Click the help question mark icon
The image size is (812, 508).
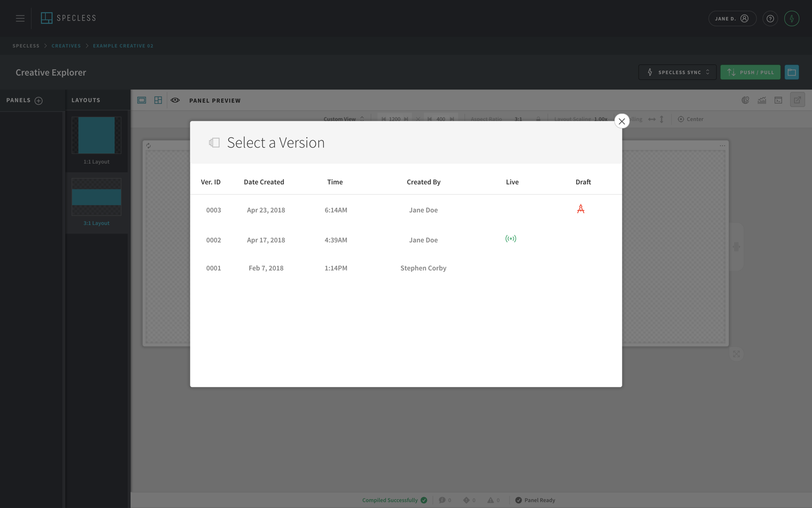(x=770, y=18)
